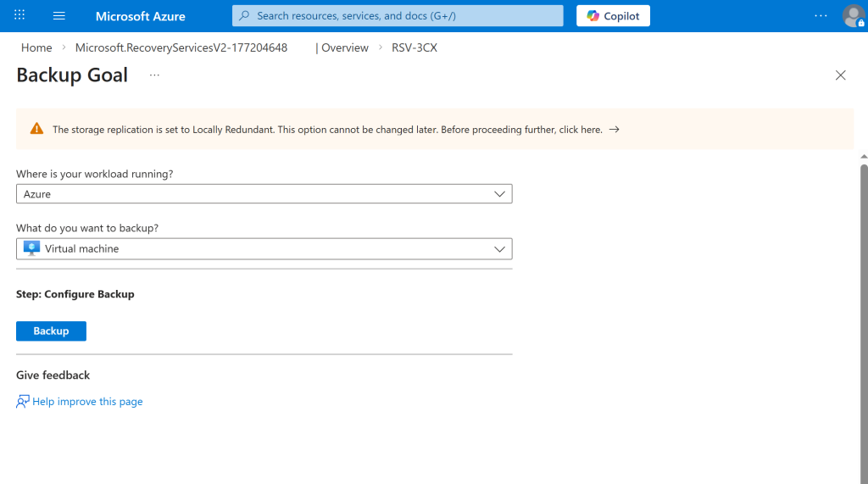Go to Home in the breadcrumb
Screen dimensions: 868x484
[x=36, y=48]
